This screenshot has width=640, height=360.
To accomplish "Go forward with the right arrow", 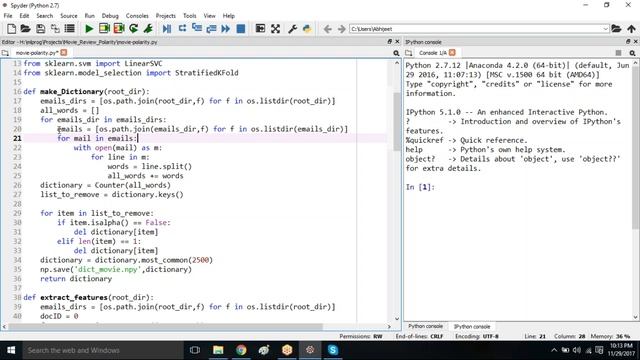I will click(x=341, y=29).
